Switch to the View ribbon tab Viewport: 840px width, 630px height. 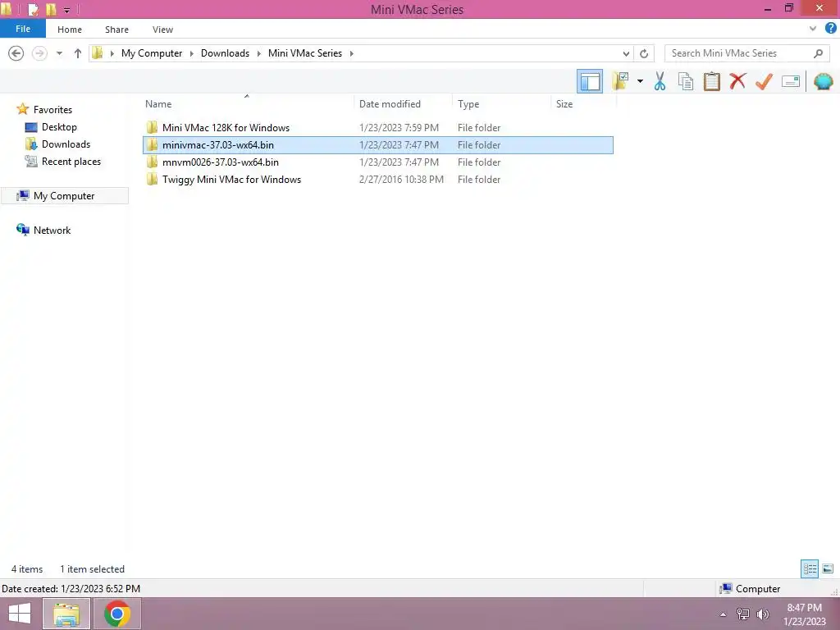[x=163, y=30]
